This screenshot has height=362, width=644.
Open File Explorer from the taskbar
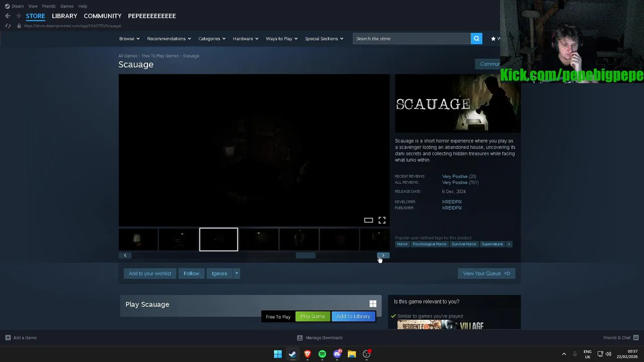352,354
